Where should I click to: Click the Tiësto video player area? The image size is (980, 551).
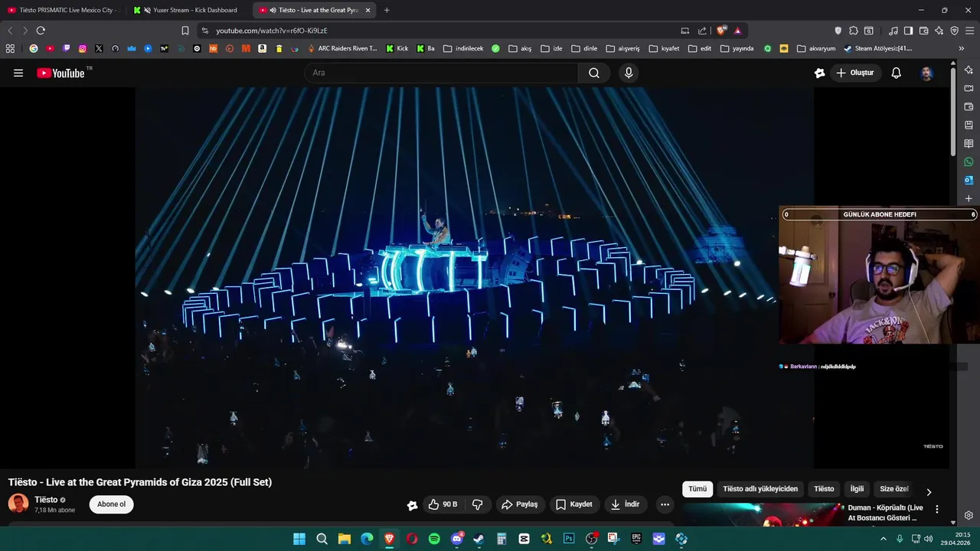pos(475,277)
